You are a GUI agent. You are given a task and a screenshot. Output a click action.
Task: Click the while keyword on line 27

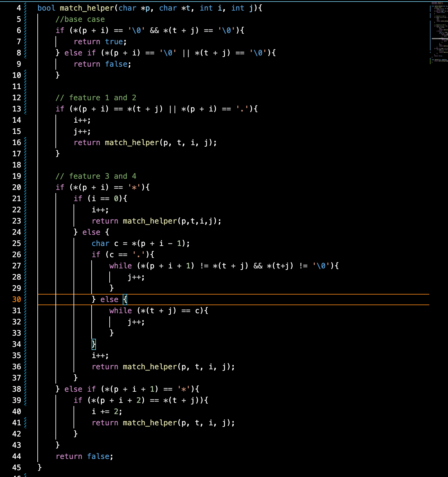pos(121,266)
